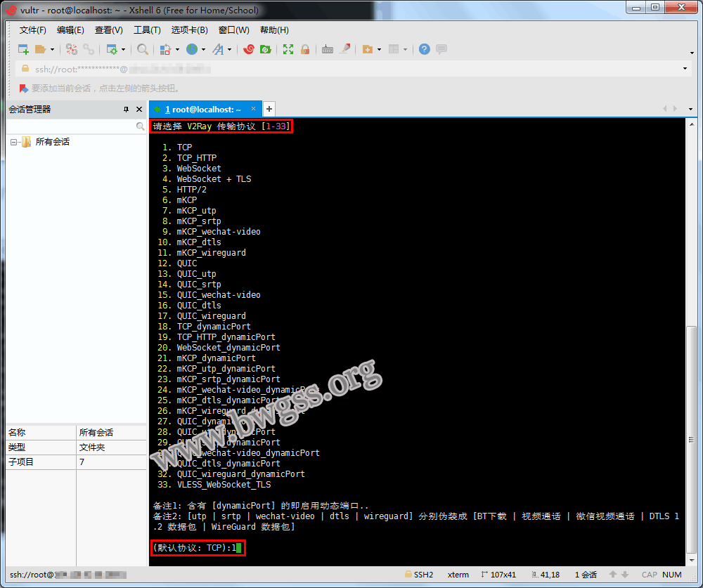The width and height of the screenshot is (703, 588).
Task: Launch Xftp using the green icon
Action: tap(265, 49)
